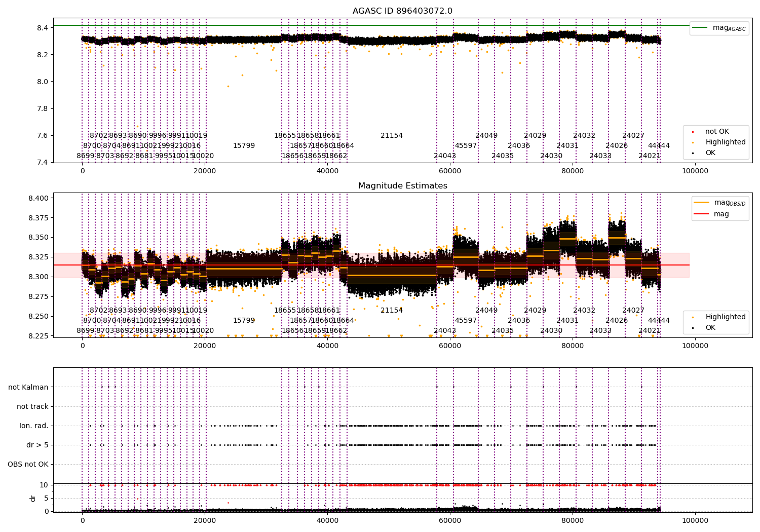Select 'OK' in the middle plot's lower legend
This screenshot has height=532, width=760.
pos(702,328)
